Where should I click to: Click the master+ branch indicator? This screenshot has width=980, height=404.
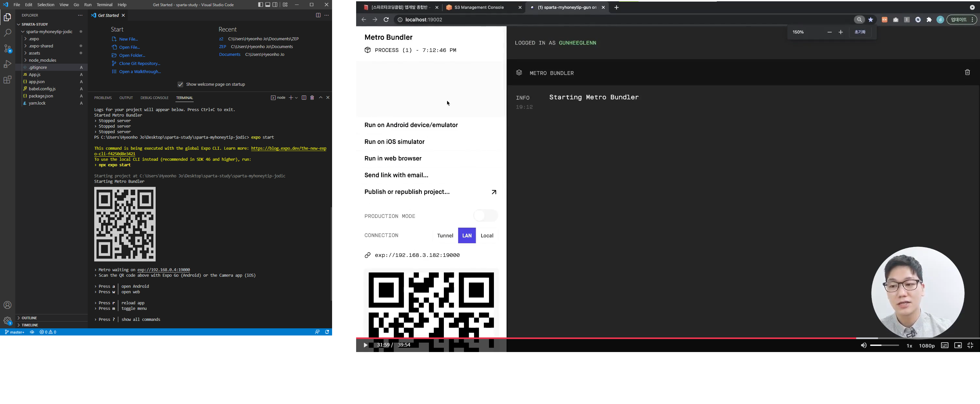(x=14, y=332)
